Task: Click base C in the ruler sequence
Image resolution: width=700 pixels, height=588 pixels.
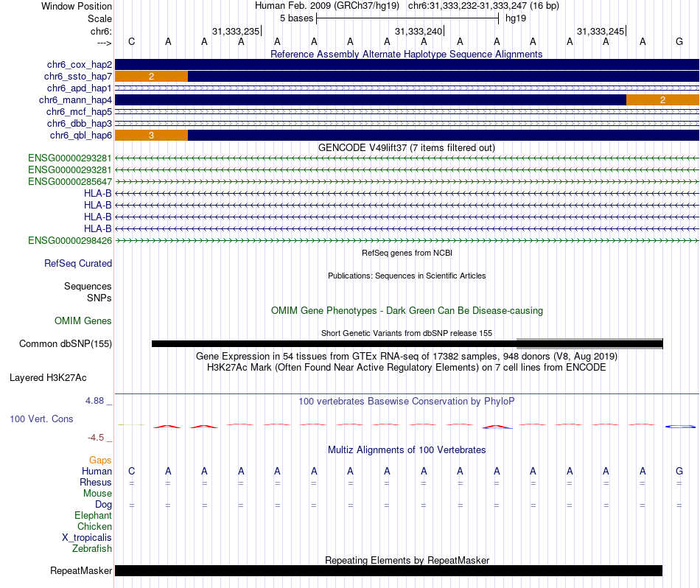Action: (x=131, y=41)
